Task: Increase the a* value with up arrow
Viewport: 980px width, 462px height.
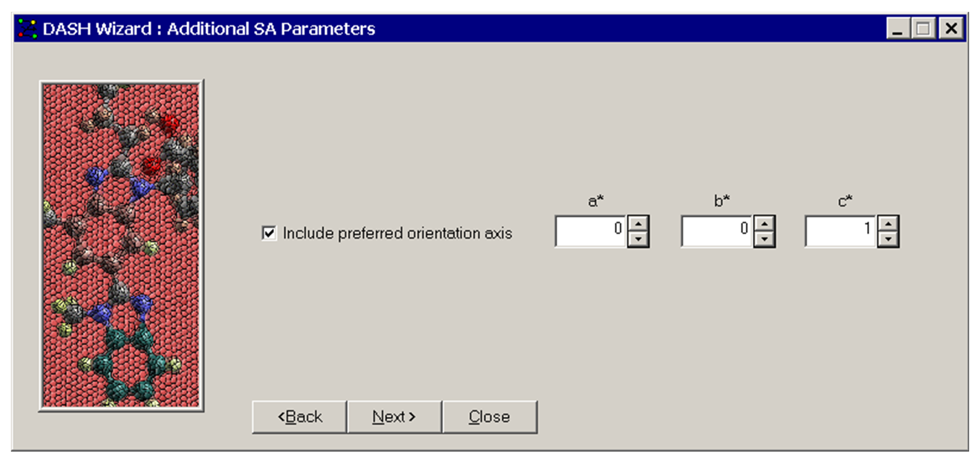Action: pos(638,224)
